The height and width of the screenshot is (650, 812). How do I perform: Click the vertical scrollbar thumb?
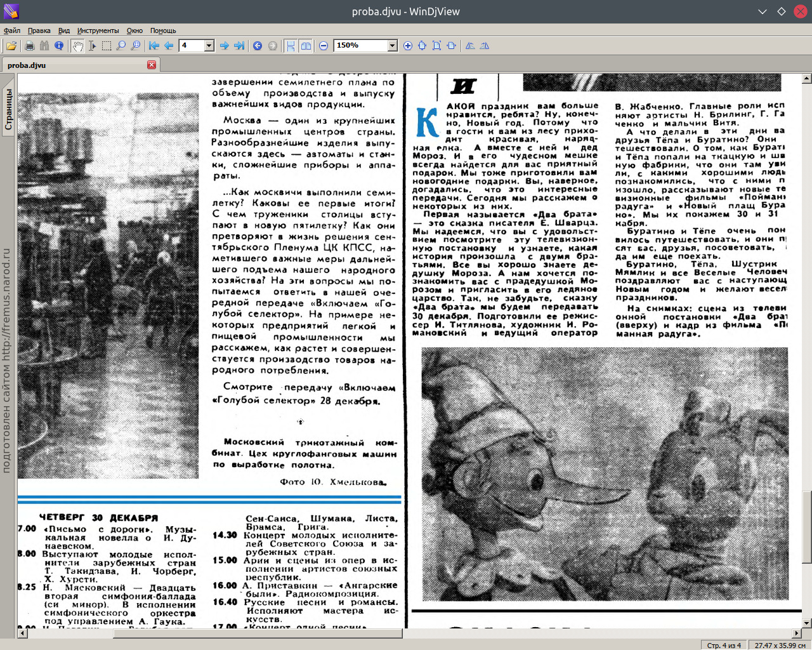click(806, 527)
